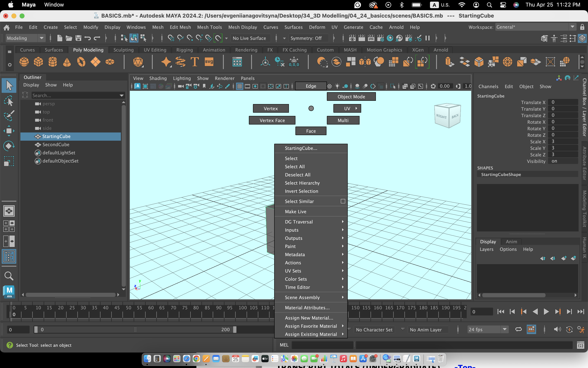Click the play forward button
Image resolution: width=588 pixels, height=368 pixels.
(546, 312)
